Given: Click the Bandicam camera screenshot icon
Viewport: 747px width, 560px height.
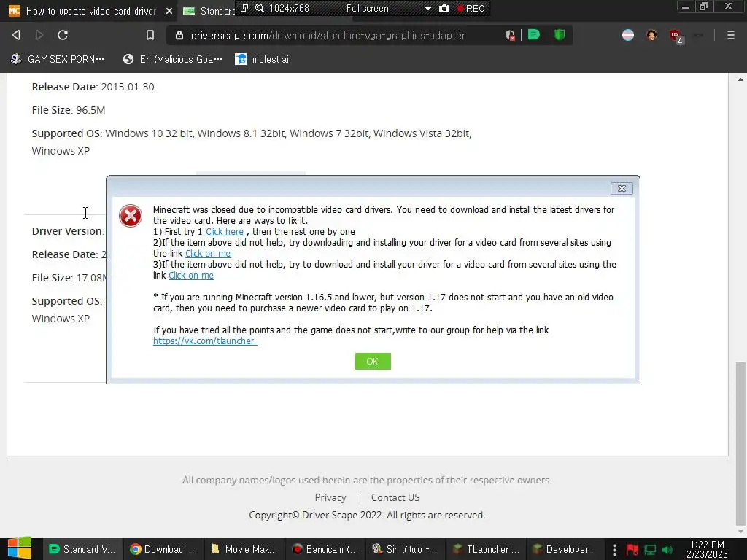Looking at the screenshot, I should (444, 8).
